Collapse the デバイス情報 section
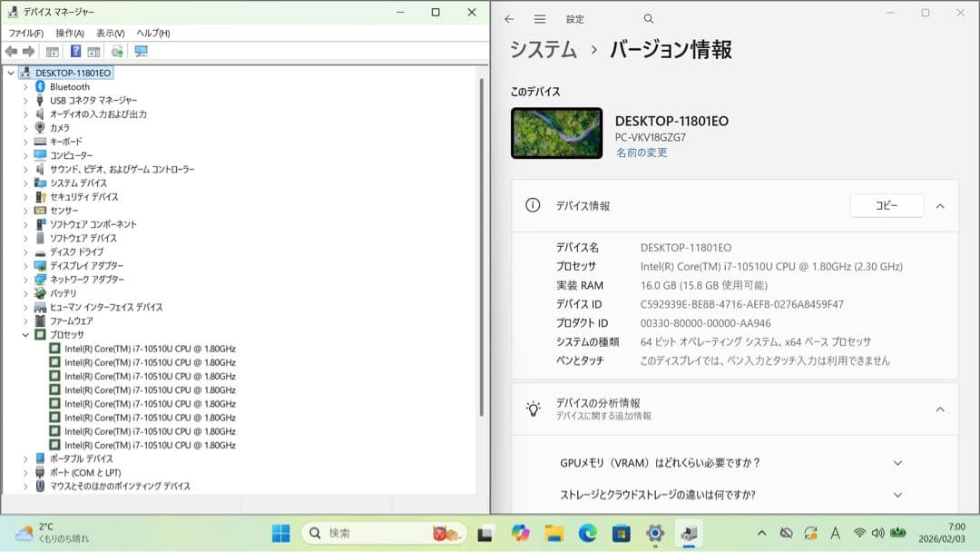The height and width of the screenshot is (552, 980). click(x=940, y=206)
